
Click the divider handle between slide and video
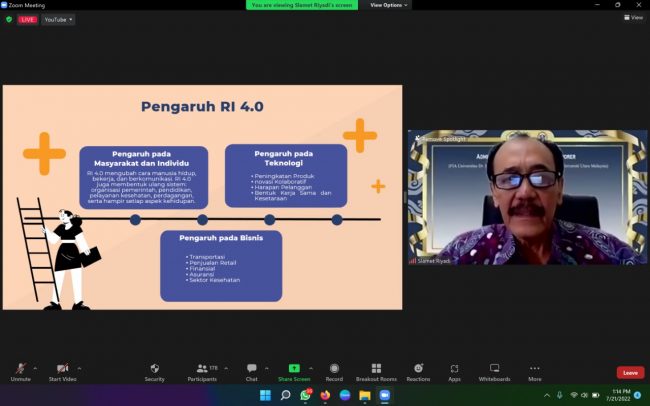tap(405, 197)
